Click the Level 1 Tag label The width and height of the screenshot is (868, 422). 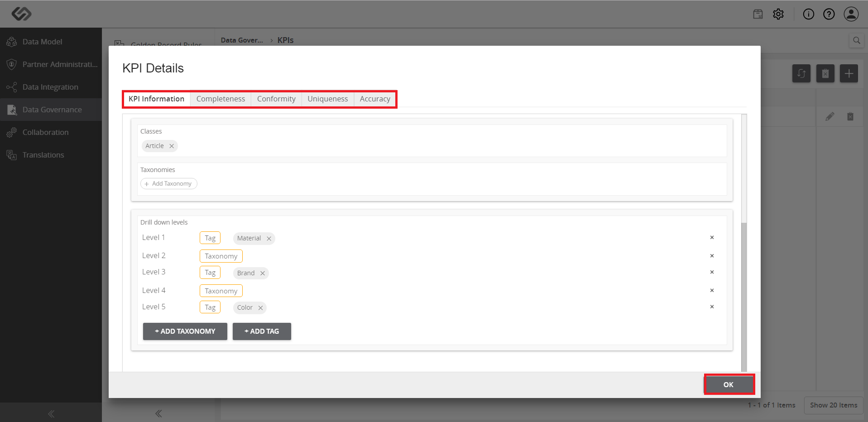tap(210, 238)
